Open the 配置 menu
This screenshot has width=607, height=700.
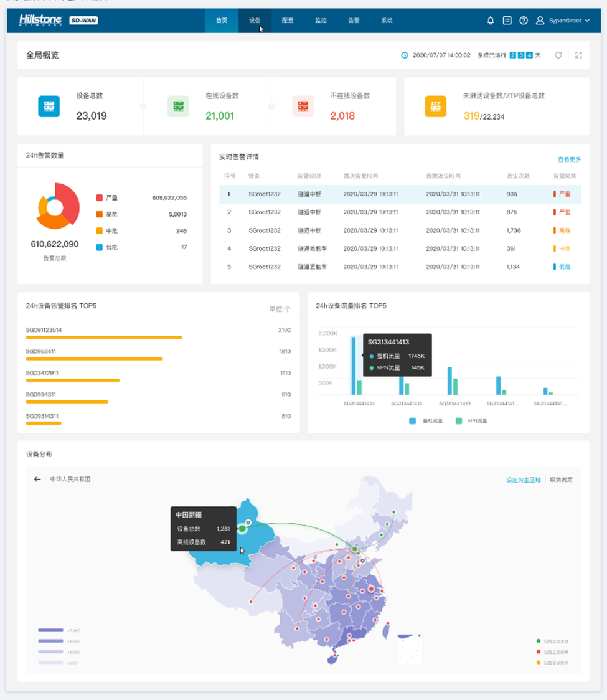288,21
